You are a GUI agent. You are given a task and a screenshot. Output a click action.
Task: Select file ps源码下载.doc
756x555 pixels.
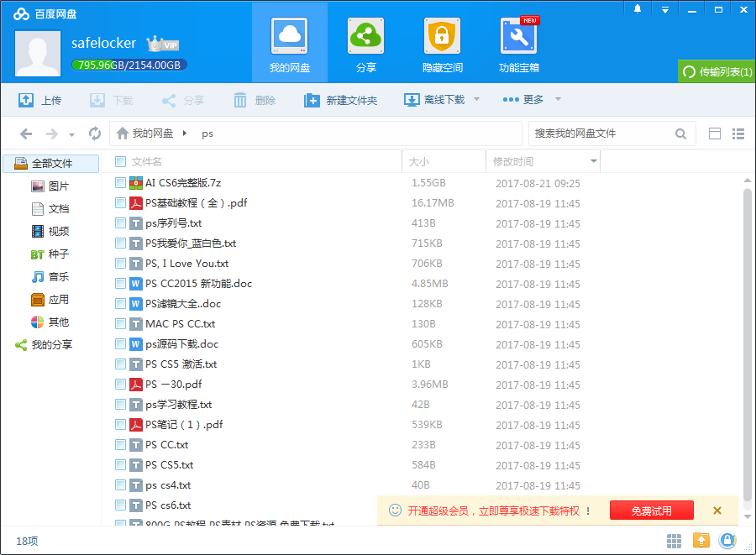tap(181, 344)
